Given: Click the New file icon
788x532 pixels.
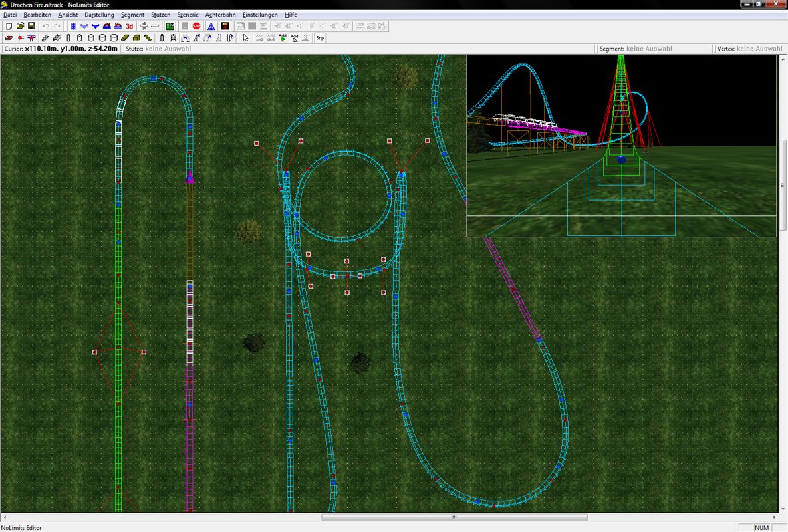Looking at the screenshot, I should point(9,26).
